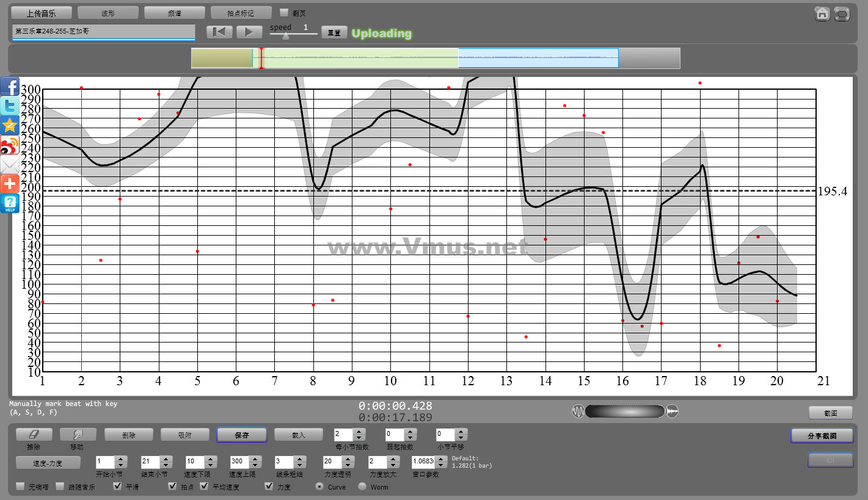This screenshot has width=868, height=500.
Task: Increase the 每小节拍数 stepper value
Action: [x=360, y=432]
